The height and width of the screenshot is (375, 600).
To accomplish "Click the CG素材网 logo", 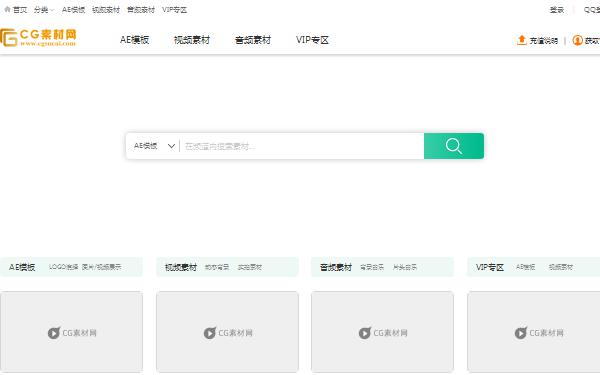I will point(38,38).
